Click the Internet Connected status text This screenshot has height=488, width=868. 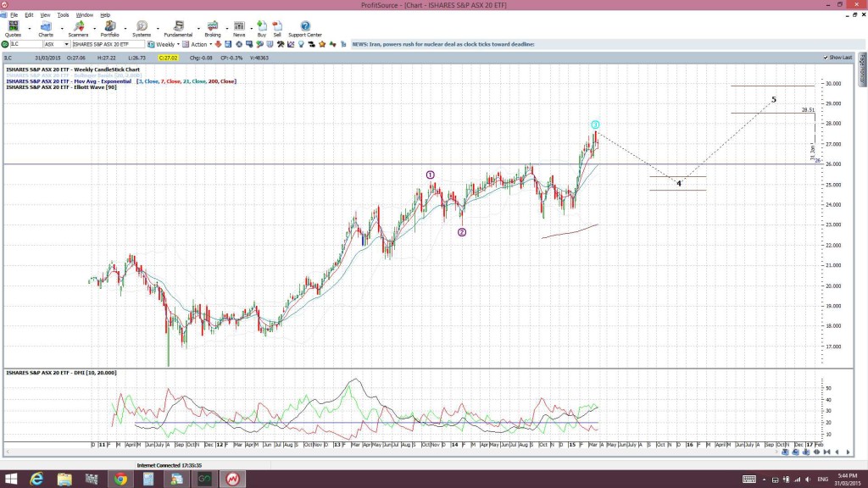point(170,465)
